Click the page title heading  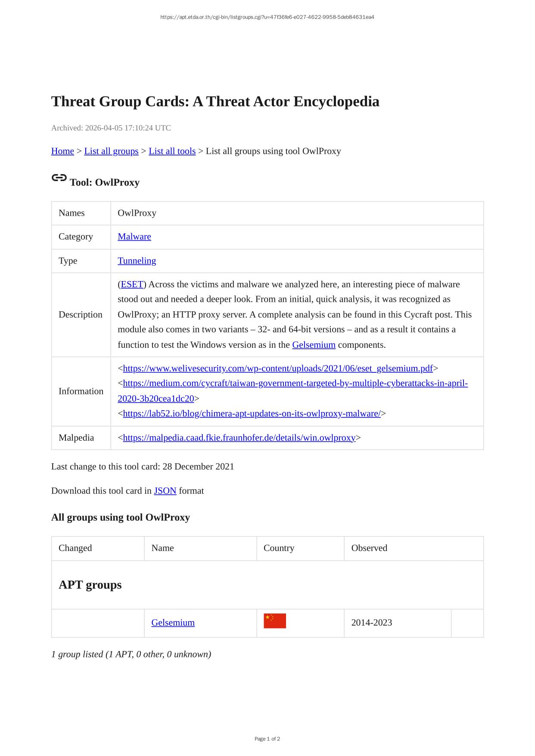point(215,102)
